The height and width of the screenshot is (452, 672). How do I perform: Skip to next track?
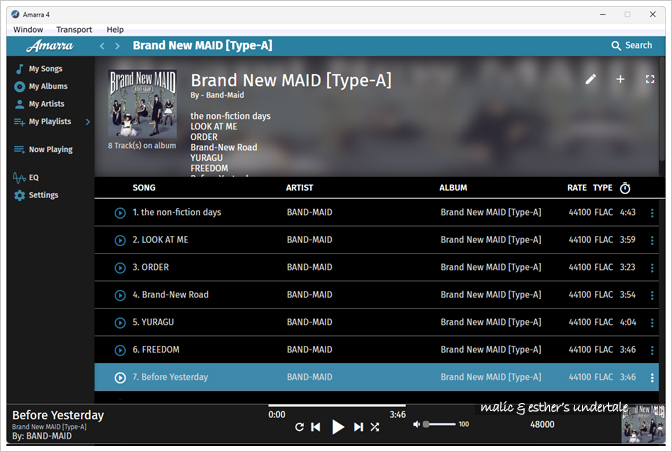pyautogui.click(x=358, y=427)
